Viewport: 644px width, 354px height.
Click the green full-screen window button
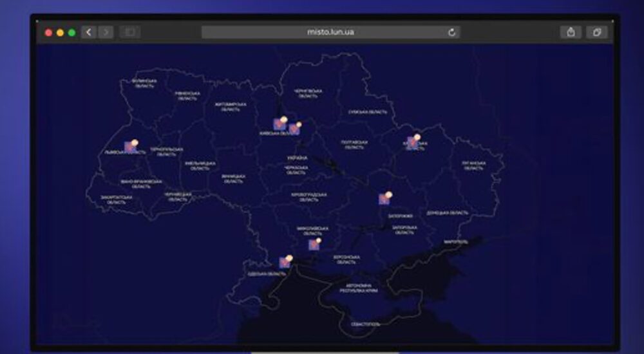[x=72, y=32]
